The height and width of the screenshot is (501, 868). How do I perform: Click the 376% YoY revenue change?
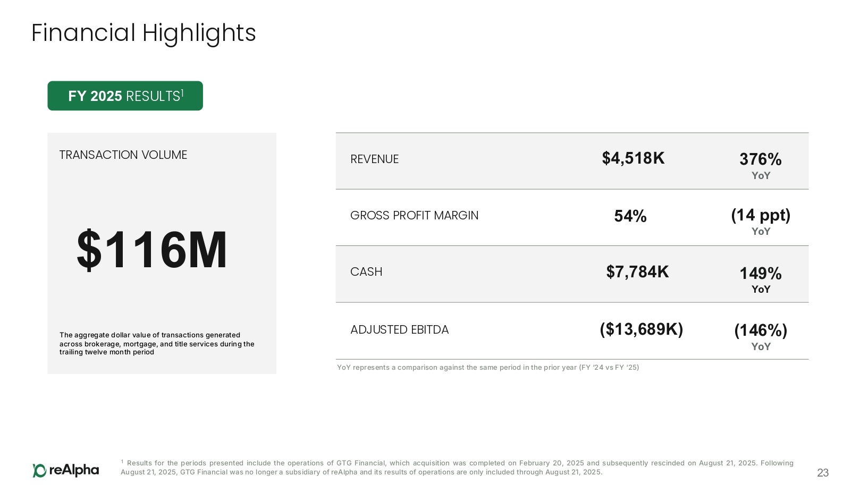coord(760,159)
